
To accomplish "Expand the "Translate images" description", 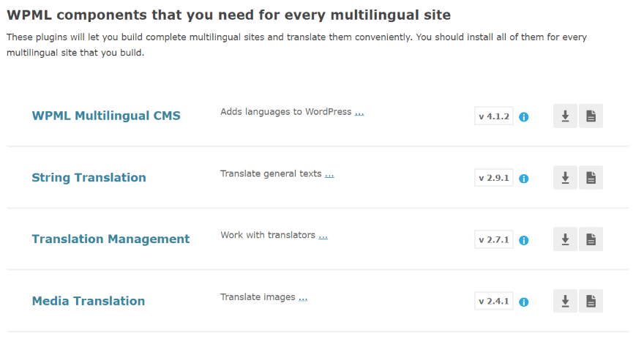I will coord(303,297).
